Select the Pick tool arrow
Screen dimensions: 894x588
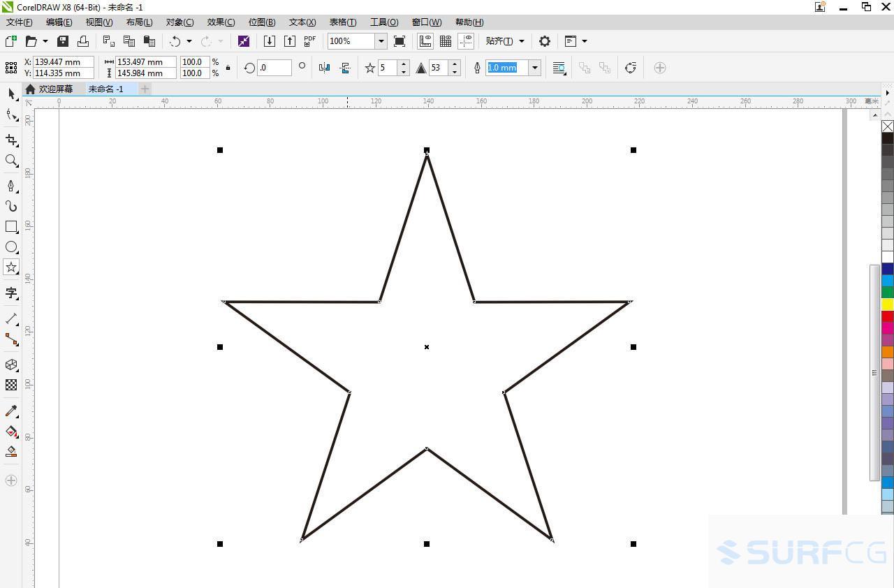click(x=11, y=94)
